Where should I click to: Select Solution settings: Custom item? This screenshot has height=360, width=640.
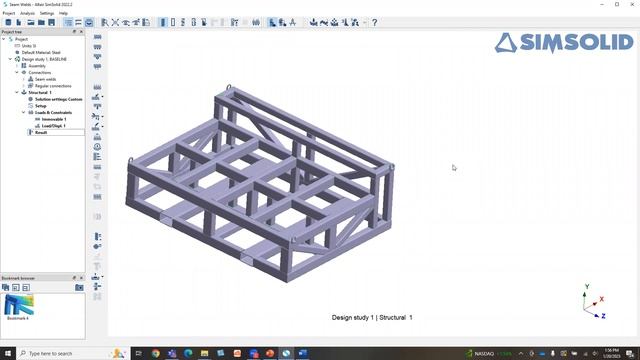pos(58,99)
